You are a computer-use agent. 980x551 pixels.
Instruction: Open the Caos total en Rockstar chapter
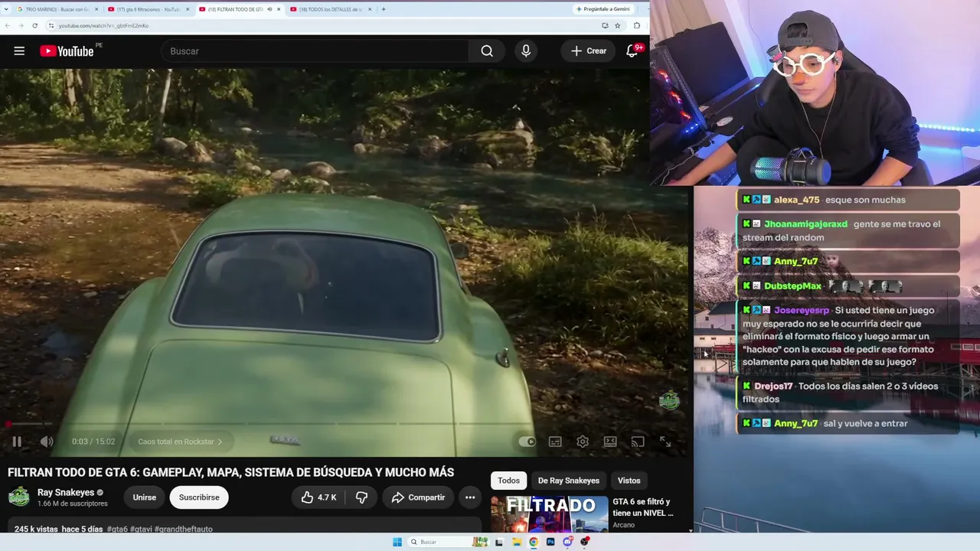pyautogui.click(x=180, y=442)
